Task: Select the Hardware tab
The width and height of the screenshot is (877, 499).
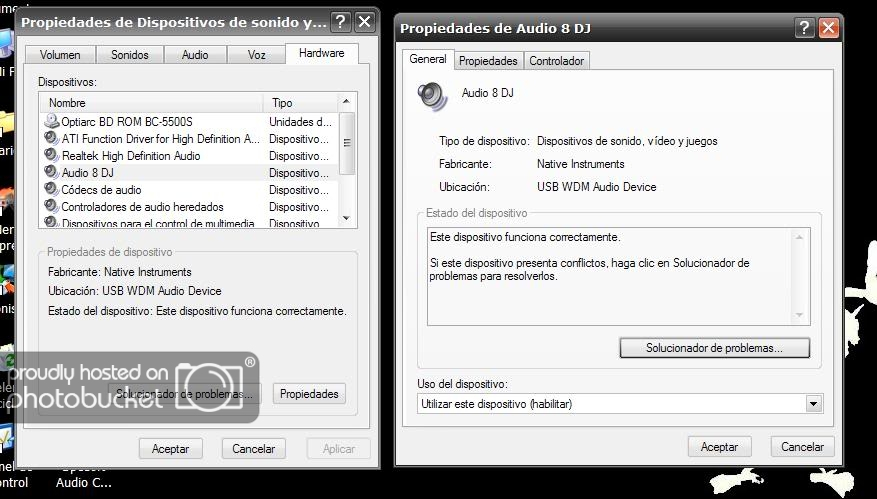Action: pos(322,53)
